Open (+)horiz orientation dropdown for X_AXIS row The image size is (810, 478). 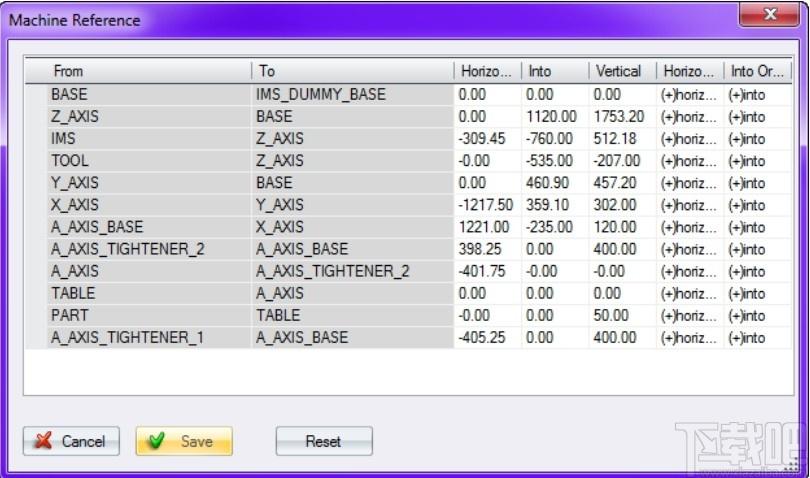point(690,205)
